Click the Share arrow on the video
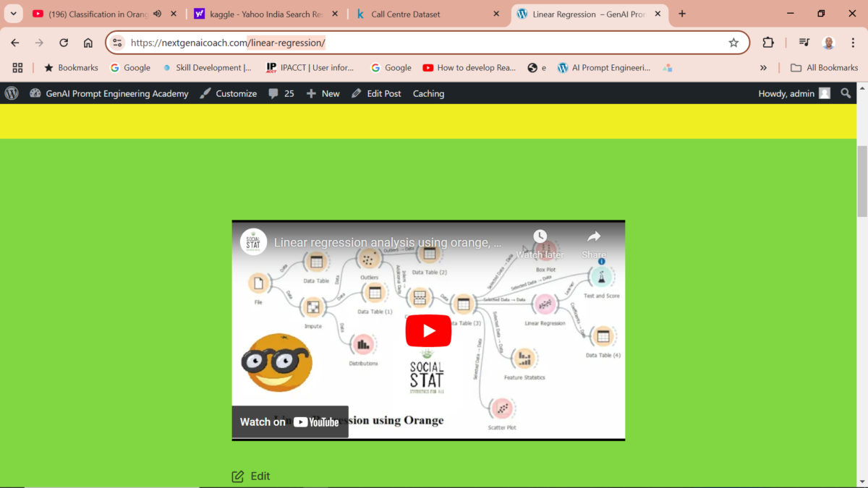This screenshot has width=868, height=488. pos(594,236)
